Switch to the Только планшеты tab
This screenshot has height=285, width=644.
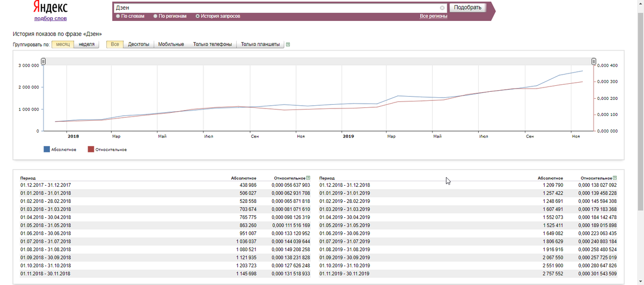(x=260, y=44)
